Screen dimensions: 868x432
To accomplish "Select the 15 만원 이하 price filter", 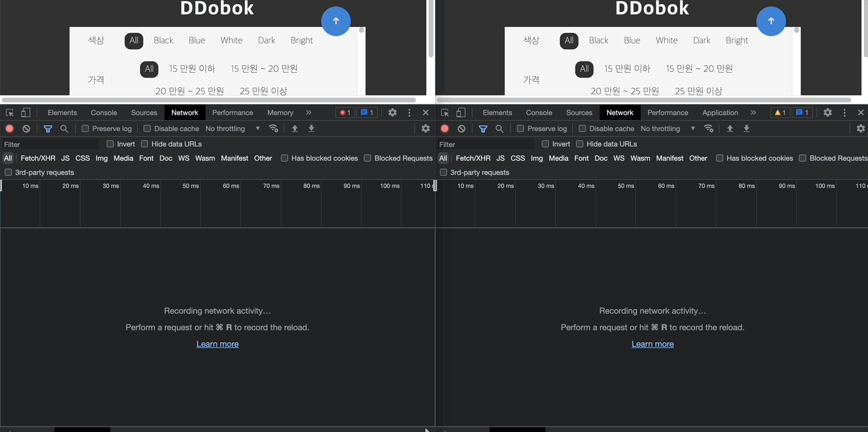I will coord(192,69).
